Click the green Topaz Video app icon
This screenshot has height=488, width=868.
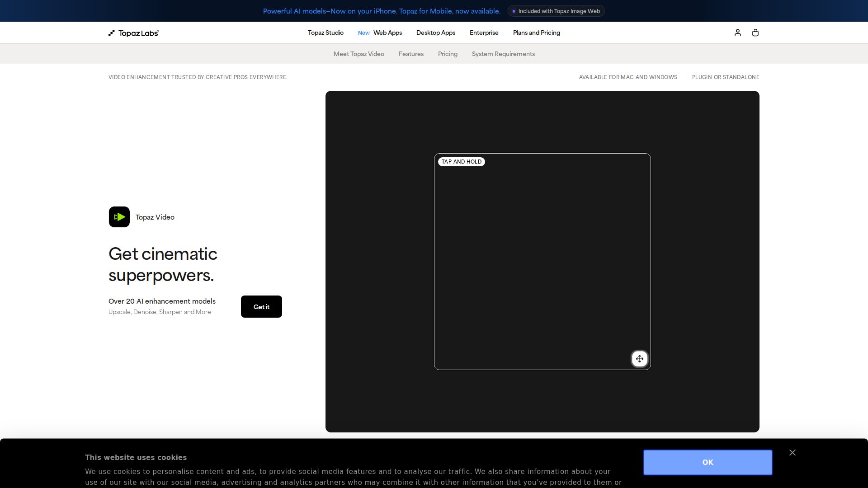click(119, 217)
